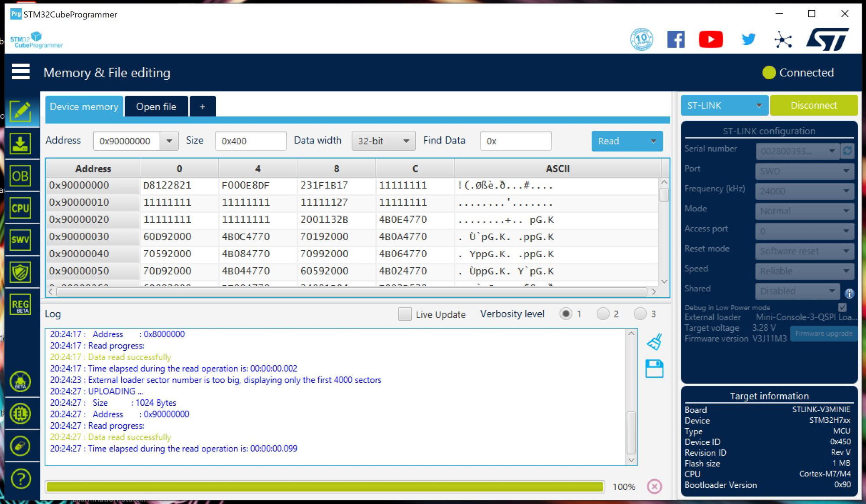This screenshot has height=504, width=866.
Task: Click the Disconnect button
Action: pos(814,105)
